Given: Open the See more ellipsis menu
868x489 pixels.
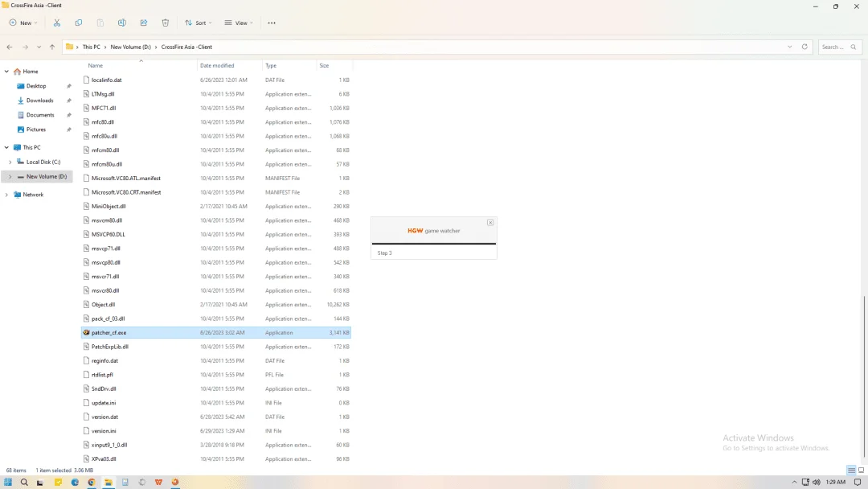Looking at the screenshot, I should tap(272, 23).
